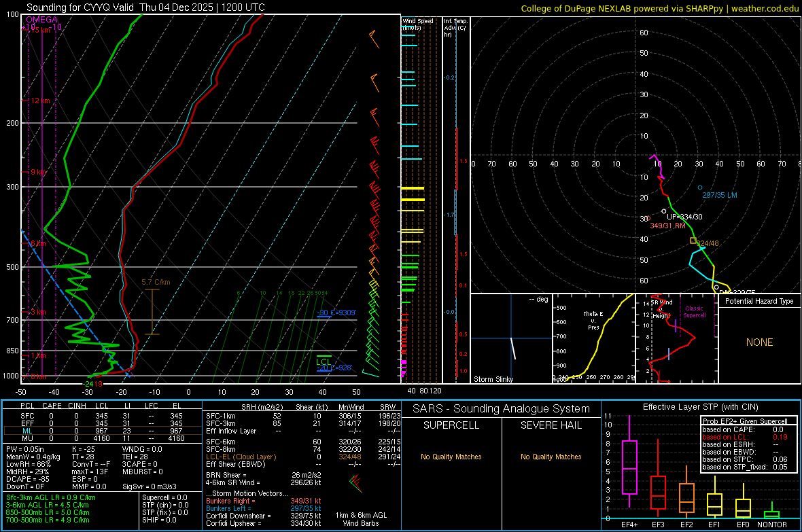This screenshot has height=532, width=802.
Task: Click the 'STP (cin) = 0.0' value
Action: click(165, 505)
